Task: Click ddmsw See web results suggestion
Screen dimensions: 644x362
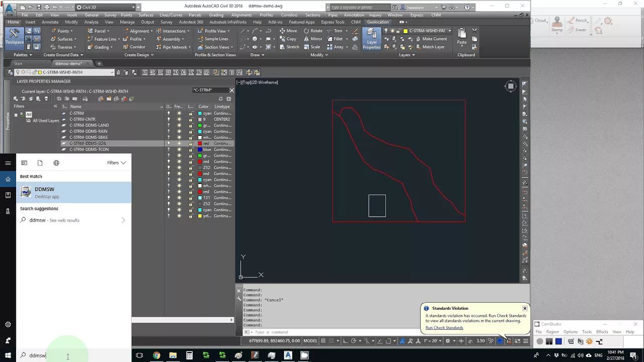Action: click(x=73, y=220)
